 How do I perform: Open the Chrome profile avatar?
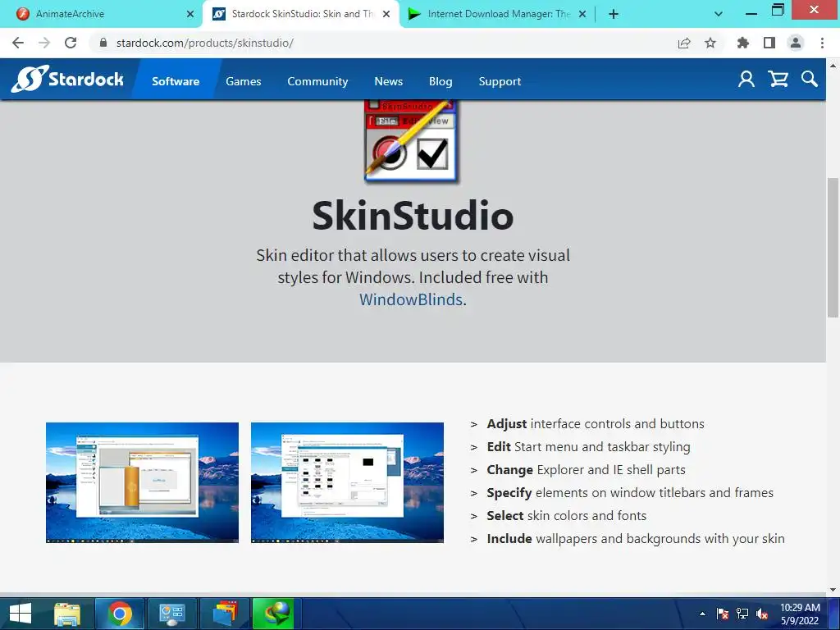tap(796, 43)
